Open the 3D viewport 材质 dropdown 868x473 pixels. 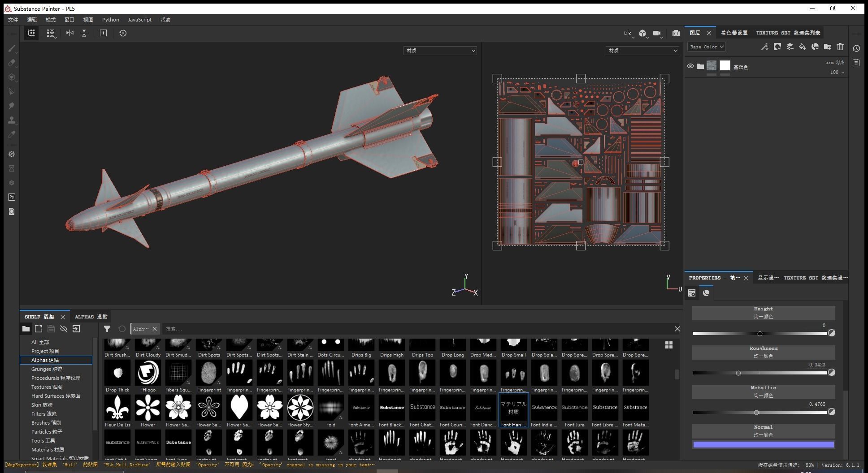pyautogui.click(x=440, y=51)
